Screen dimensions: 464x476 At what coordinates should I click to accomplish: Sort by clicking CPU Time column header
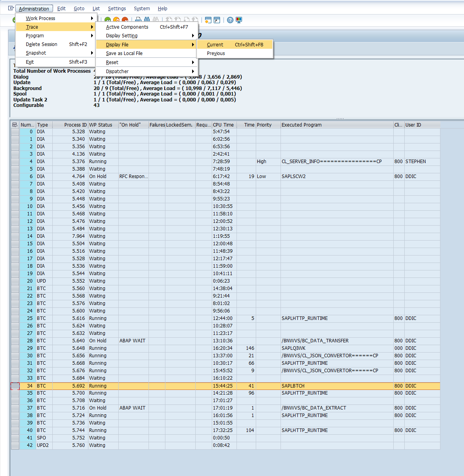[x=223, y=125]
